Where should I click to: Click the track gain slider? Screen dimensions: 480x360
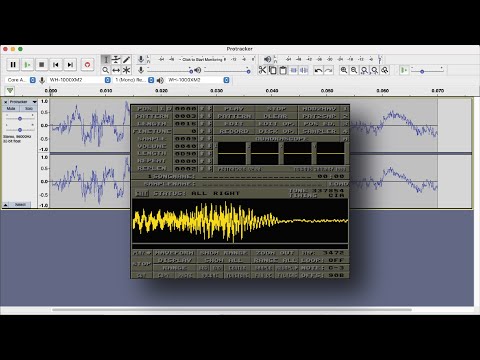point(20,118)
